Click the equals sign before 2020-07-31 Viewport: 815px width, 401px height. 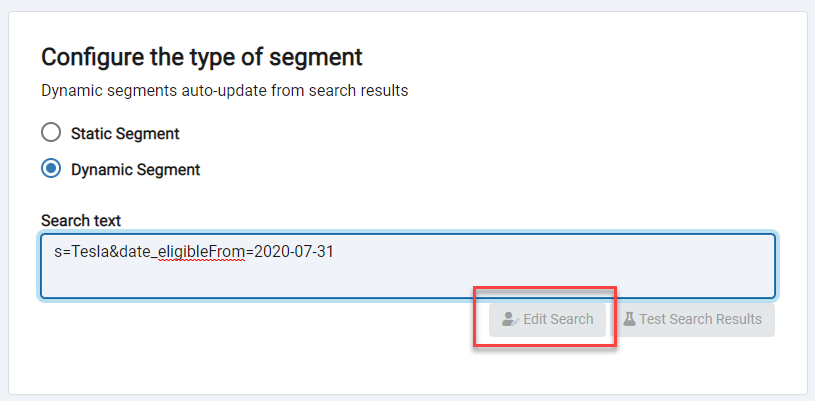pyautogui.click(x=249, y=252)
